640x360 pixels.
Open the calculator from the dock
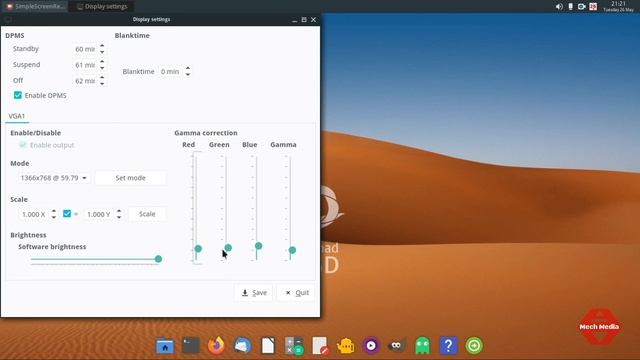[294, 346]
